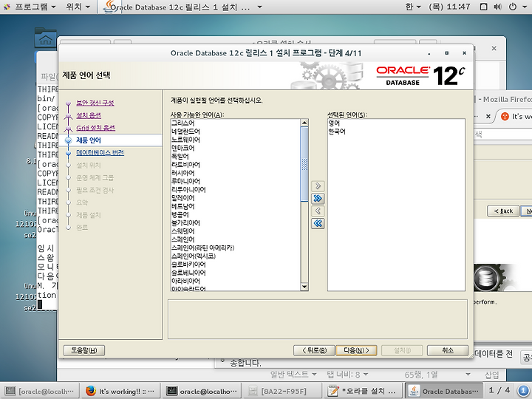Open the home folder desktop icon

point(46,38)
